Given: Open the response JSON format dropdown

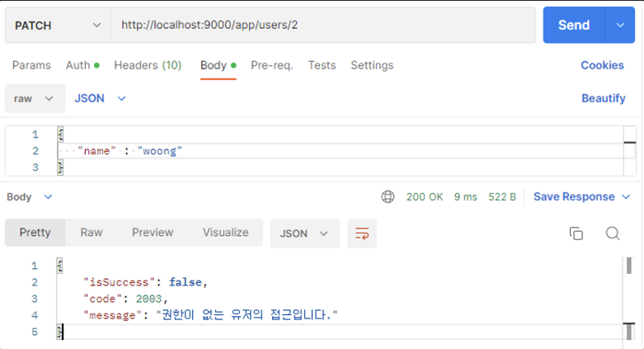Looking at the screenshot, I should point(305,233).
